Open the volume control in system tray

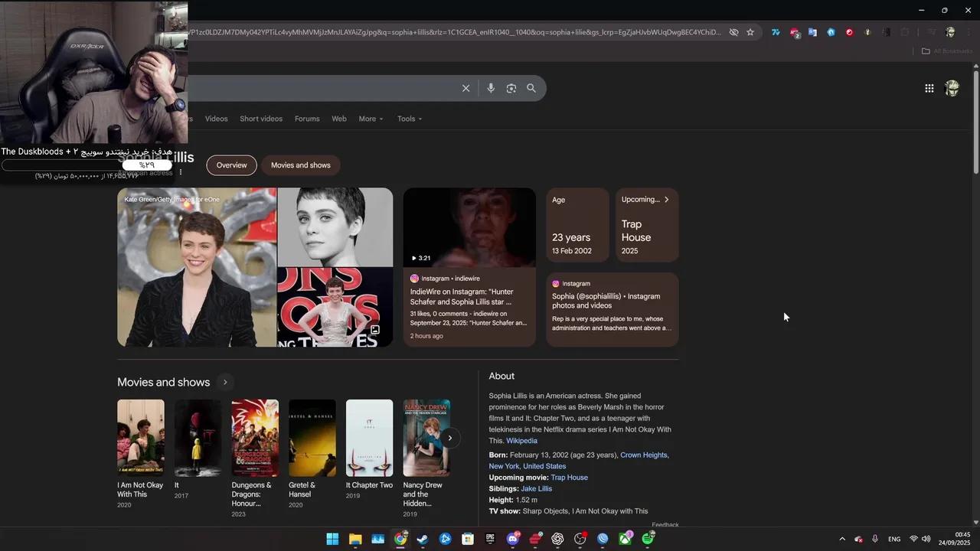click(x=926, y=540)
